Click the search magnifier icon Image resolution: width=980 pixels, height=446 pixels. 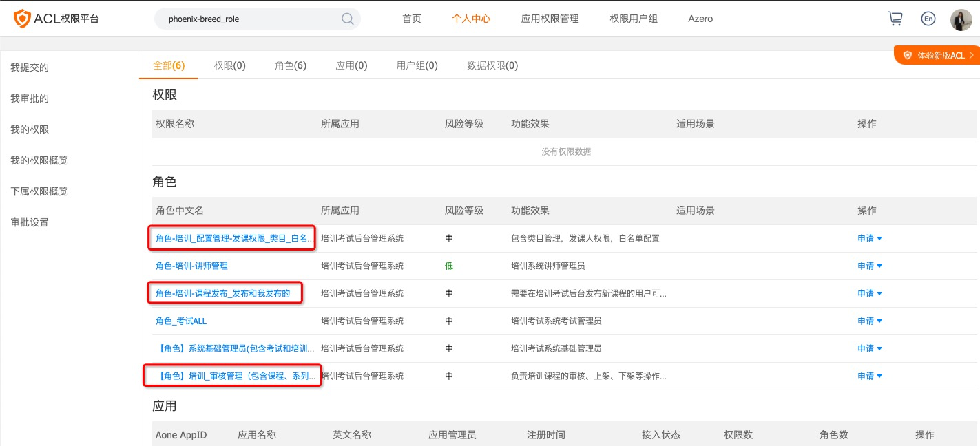click(348, 19)
